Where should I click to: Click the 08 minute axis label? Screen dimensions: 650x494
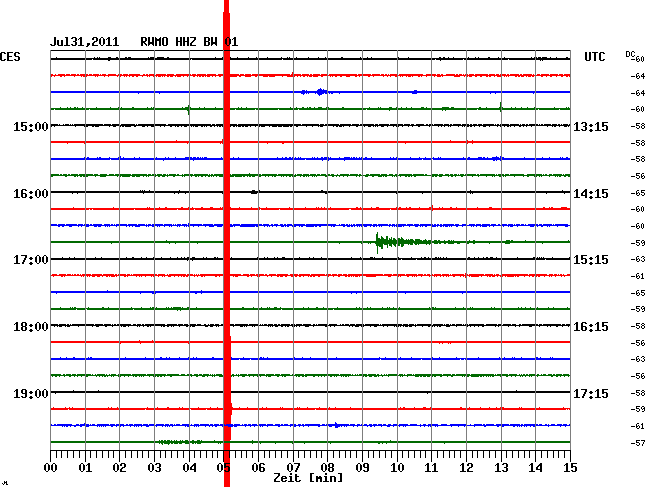[327, 468]
